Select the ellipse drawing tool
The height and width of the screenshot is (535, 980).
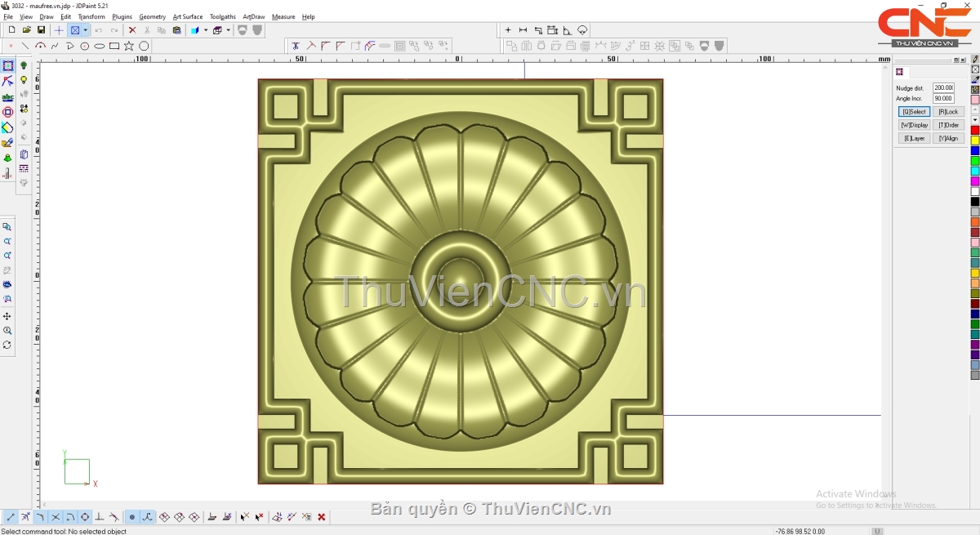(x=100, y=47)
